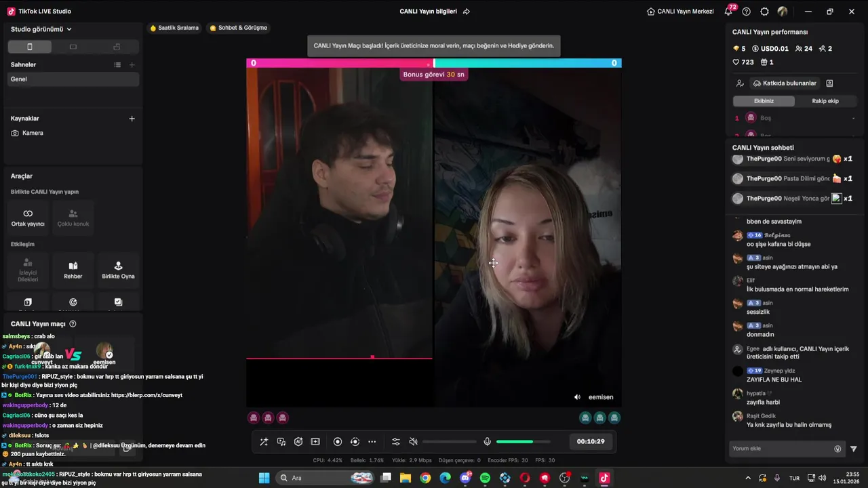Open Google Chrome from the taskbar

425,478
